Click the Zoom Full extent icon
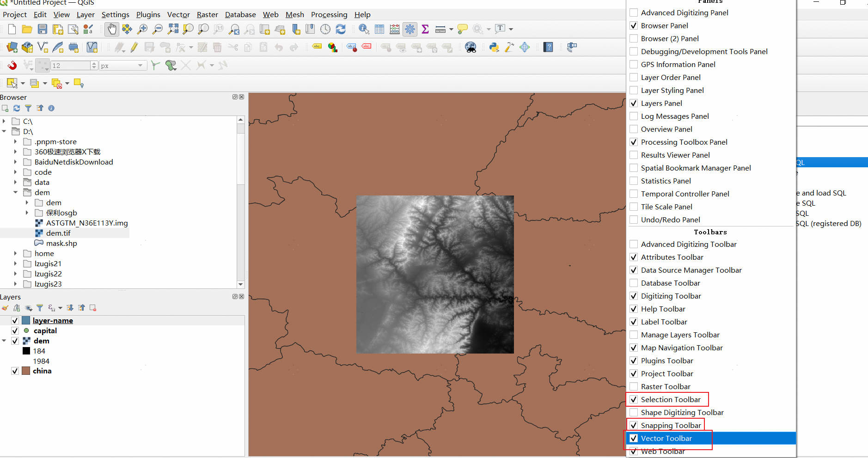 pos(173,29)
